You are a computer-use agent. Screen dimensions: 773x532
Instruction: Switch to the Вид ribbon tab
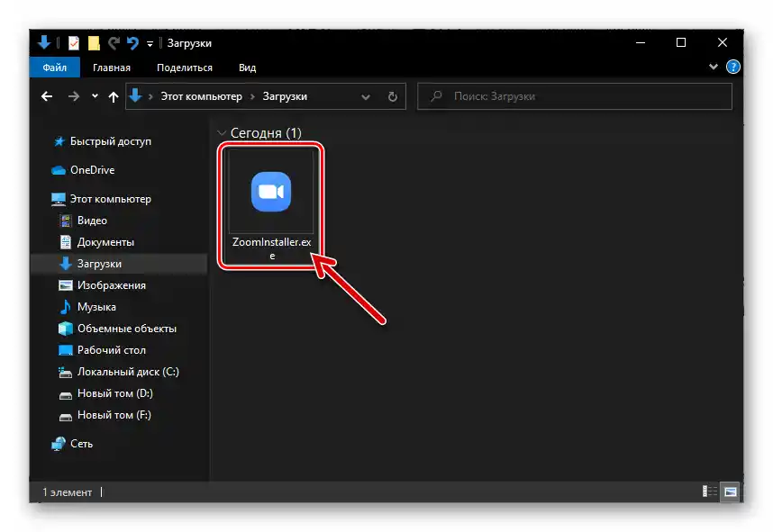click(x=246, y=67)
